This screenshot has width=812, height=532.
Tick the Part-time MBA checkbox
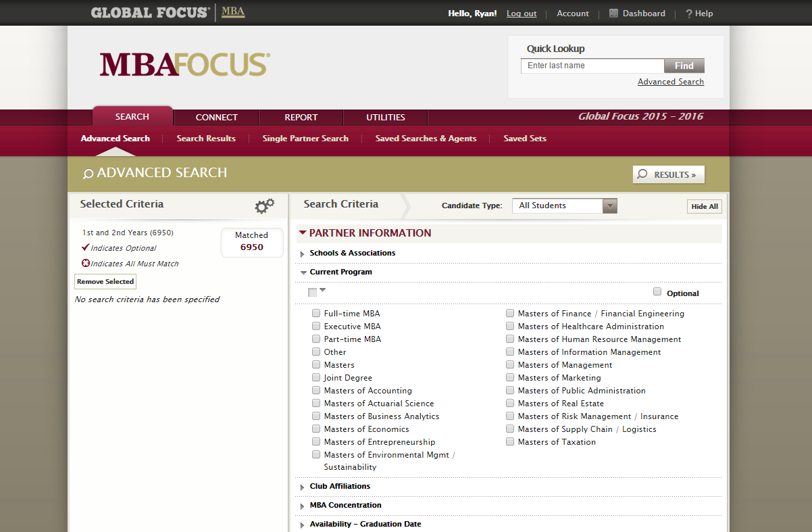316,339
